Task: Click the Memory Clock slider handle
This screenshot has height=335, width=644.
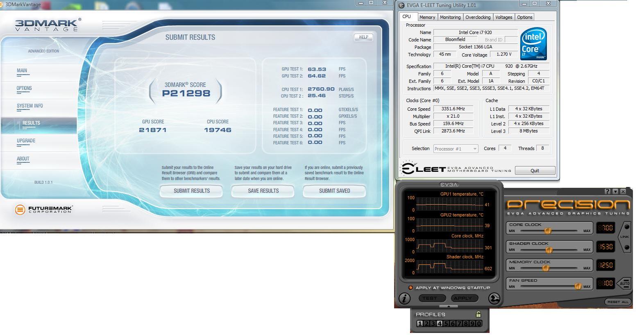Action: pos(546,268)
